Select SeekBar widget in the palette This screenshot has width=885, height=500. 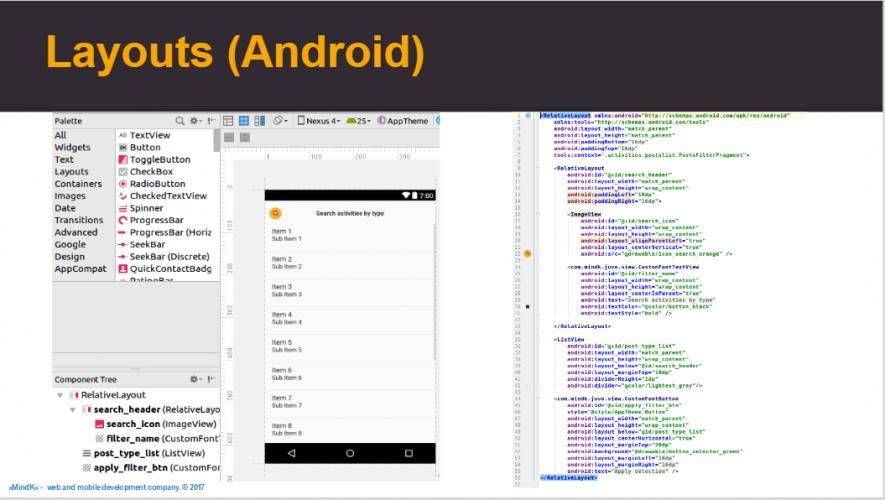[147, 245]
